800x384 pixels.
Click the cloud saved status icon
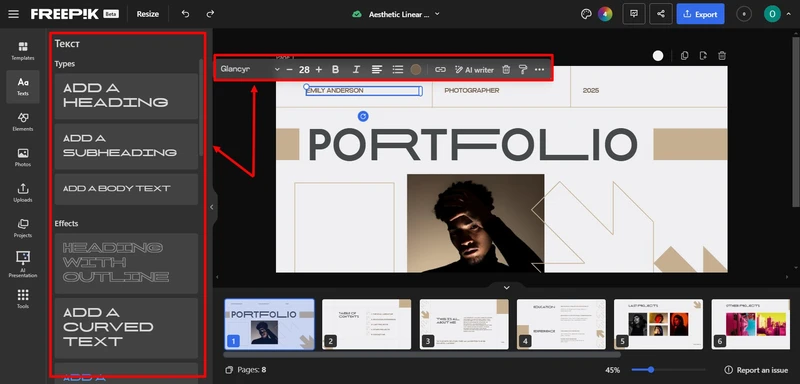(x=357, y=14)
